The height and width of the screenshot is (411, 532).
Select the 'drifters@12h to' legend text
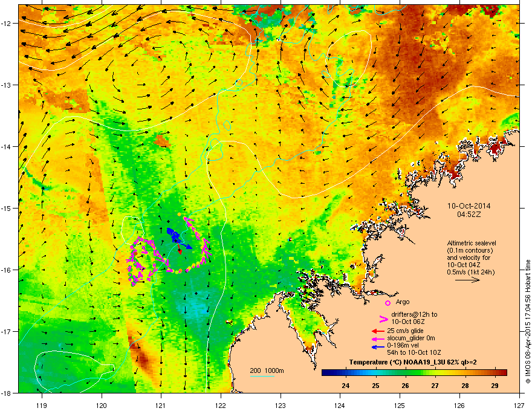[414, 314]
